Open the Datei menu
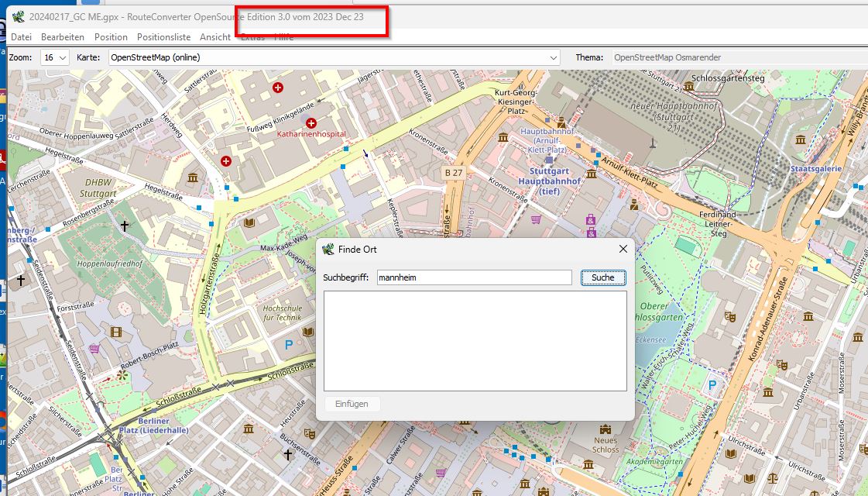Image resolution: width=868 pixels, height=496 pixels. point(21,37)
